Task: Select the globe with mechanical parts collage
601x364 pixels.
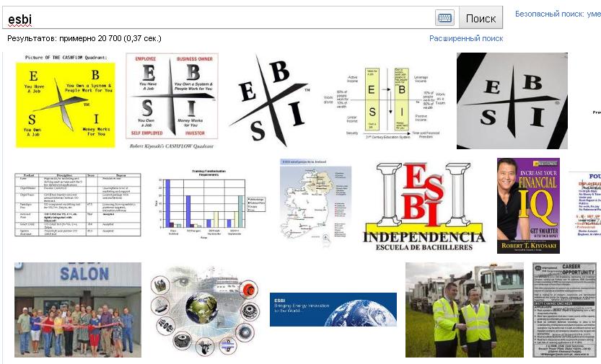Action: (x=205, y=311)
